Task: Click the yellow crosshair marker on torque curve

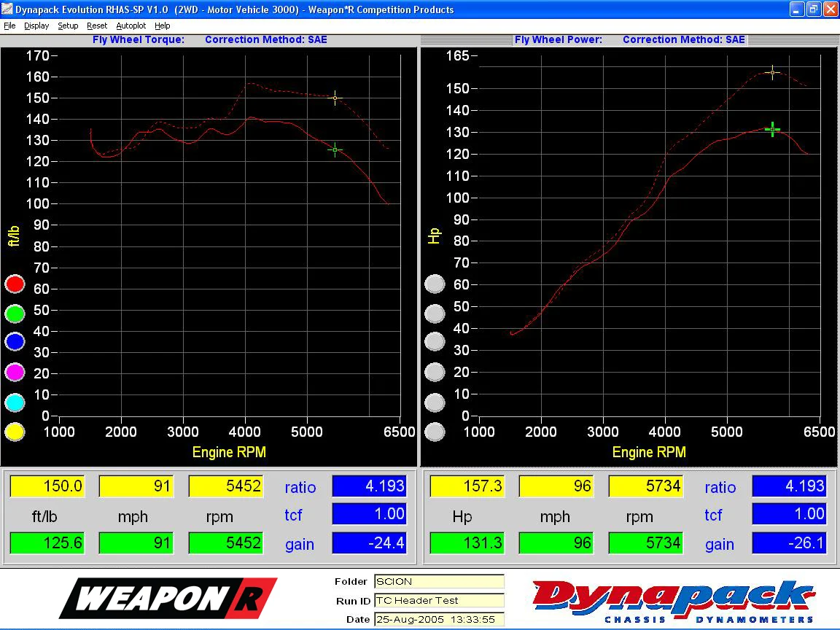Action: click(x=335, y=98)
